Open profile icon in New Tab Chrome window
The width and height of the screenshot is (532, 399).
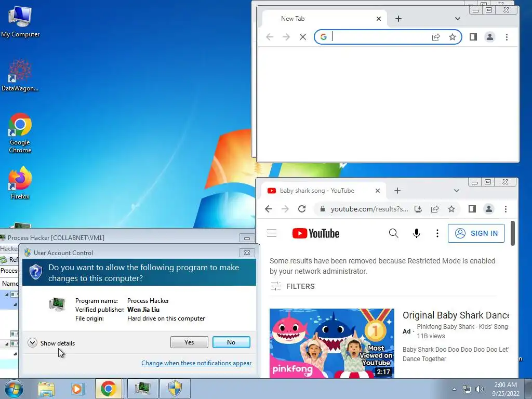click(490, 37)
